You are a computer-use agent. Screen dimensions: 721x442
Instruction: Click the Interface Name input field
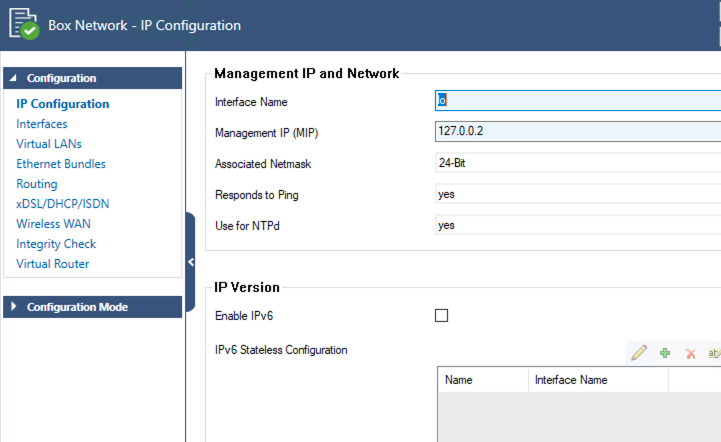[x=577, y=100]
